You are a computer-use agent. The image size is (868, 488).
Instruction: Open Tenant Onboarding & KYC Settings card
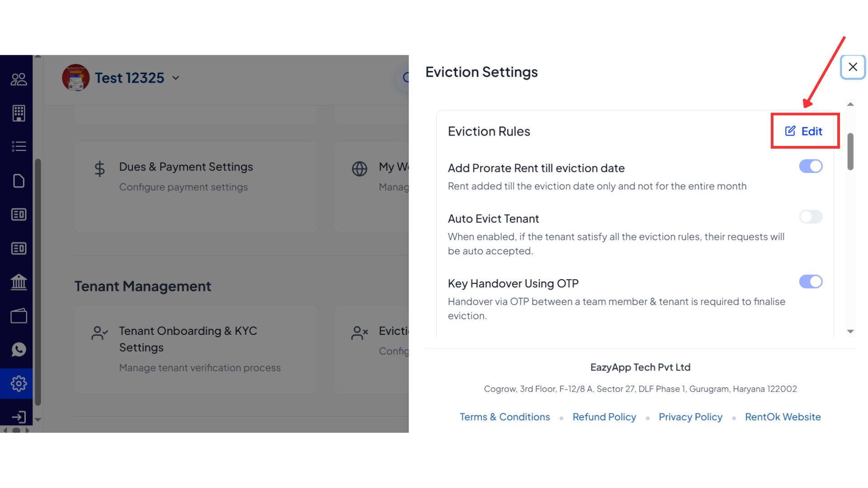pos(196,349)
